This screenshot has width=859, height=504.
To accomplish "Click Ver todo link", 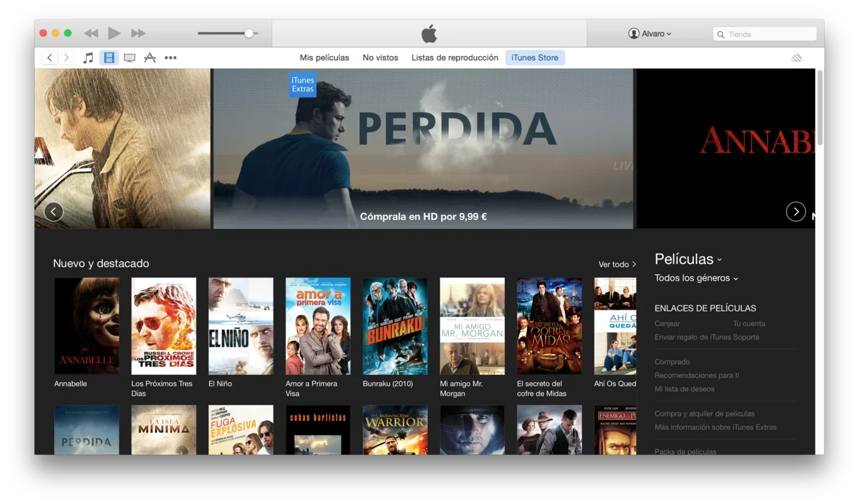I will (617, 265).
